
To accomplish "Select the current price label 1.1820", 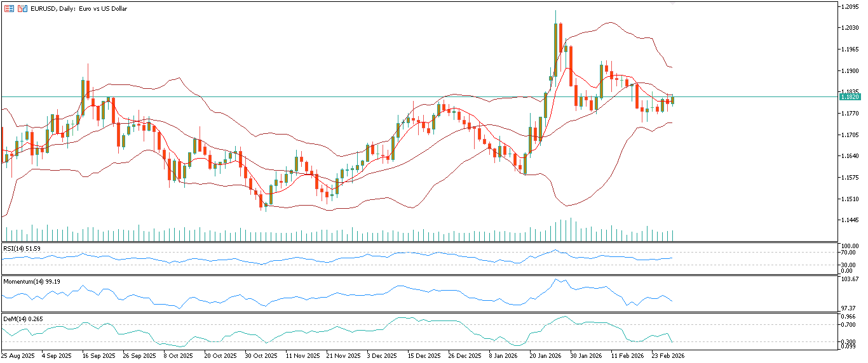I will [850, 96].
